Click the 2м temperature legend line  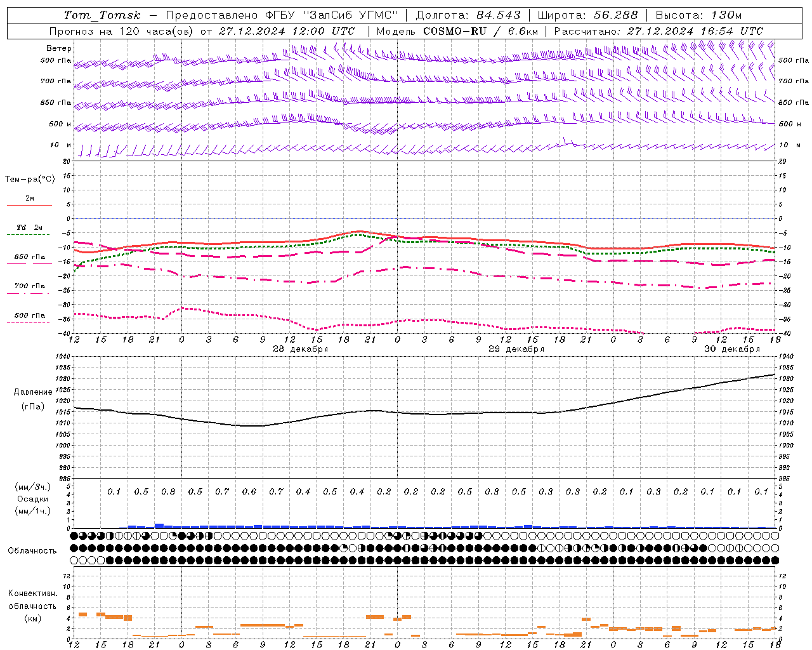click(x=29, y=205)
